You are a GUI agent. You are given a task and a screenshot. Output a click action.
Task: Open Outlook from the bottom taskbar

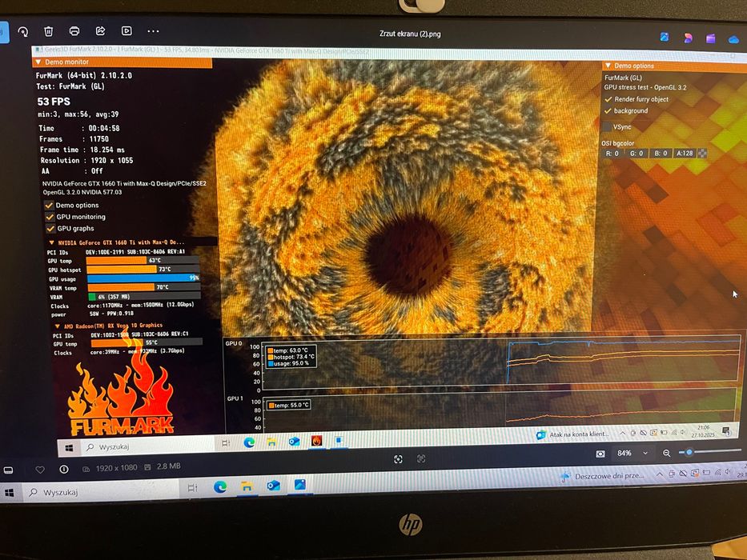274,486
